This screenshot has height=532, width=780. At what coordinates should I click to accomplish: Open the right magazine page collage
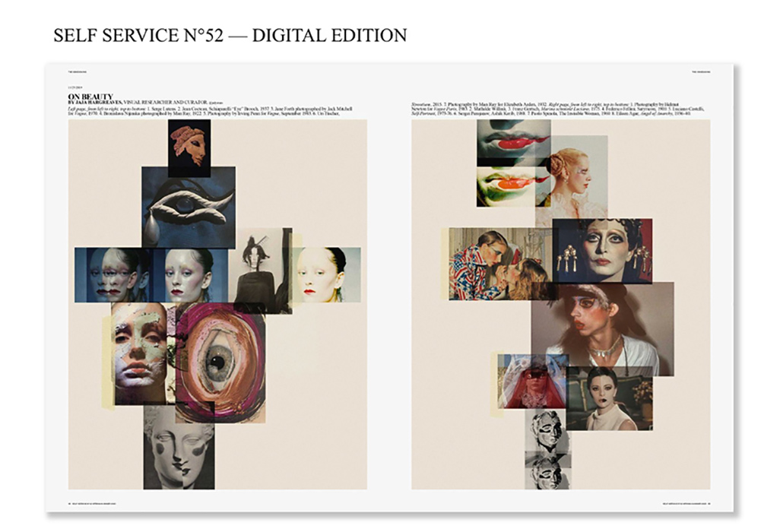pos(560,304)
